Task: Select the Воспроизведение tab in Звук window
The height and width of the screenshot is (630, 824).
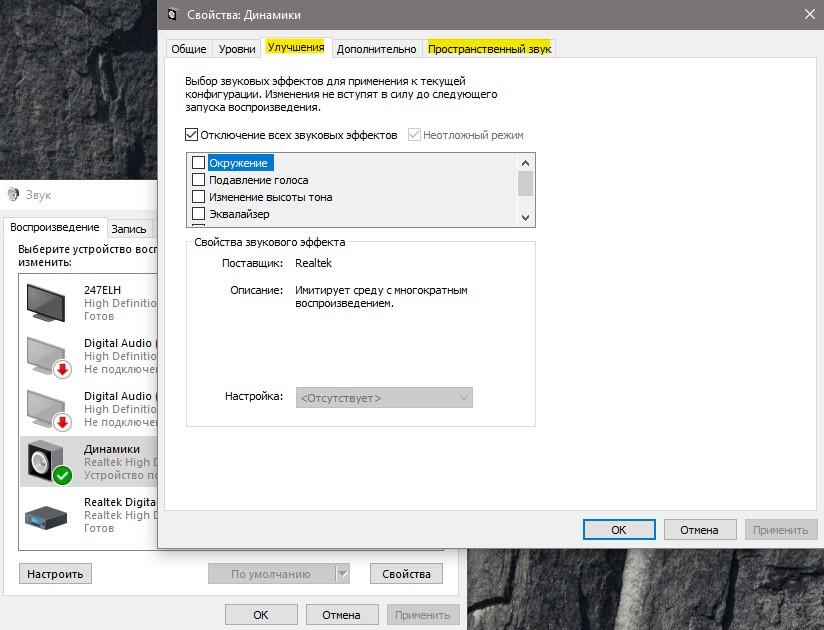Action: (x=55, y=227)
